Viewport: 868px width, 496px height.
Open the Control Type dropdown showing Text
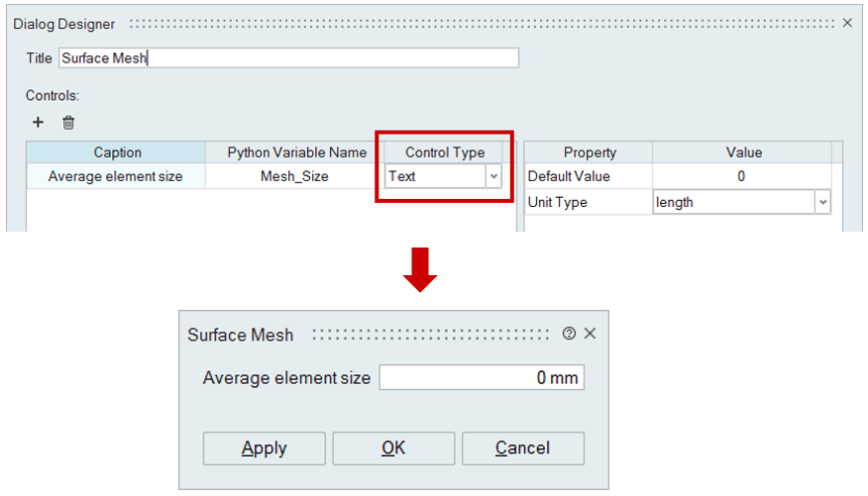tap(493, 176)
